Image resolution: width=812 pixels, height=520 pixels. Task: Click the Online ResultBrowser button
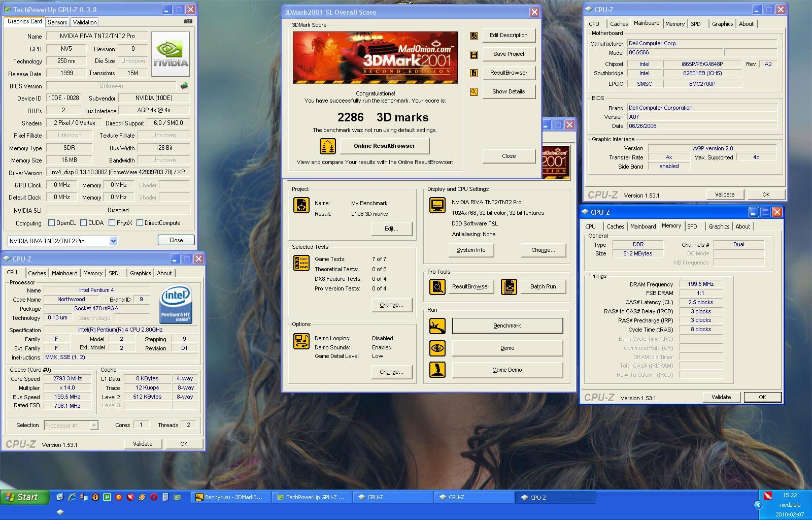(384, 146)
